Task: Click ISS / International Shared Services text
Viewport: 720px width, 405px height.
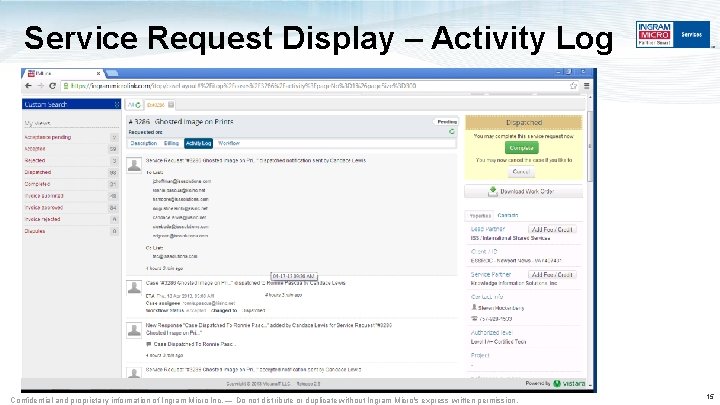Action: [x=510, y=238]
